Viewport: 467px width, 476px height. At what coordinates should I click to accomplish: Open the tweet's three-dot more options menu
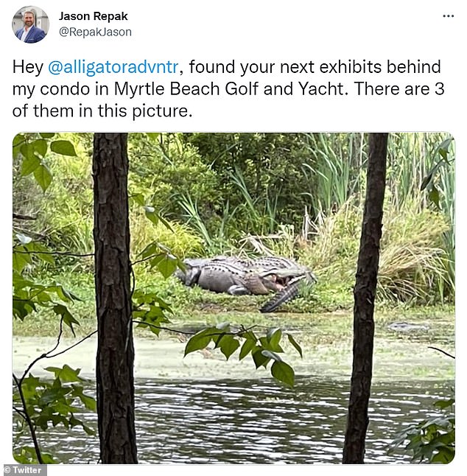[448, 16]
